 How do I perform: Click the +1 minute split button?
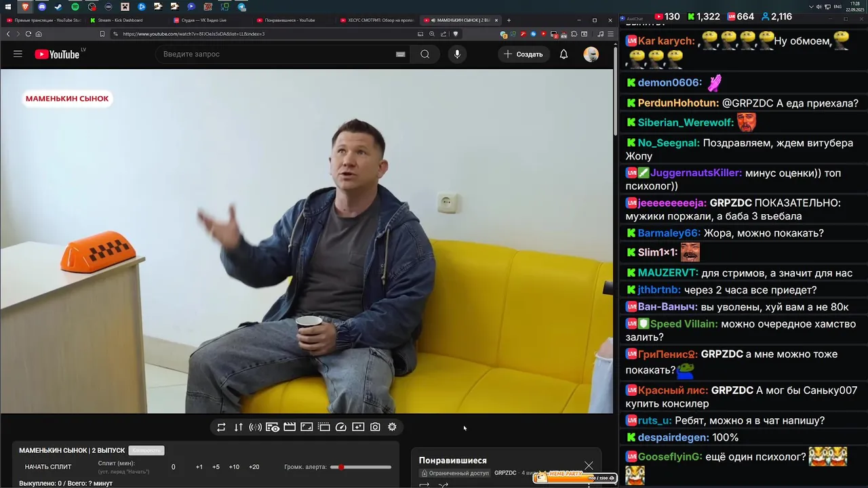click(x=199, y=467)
